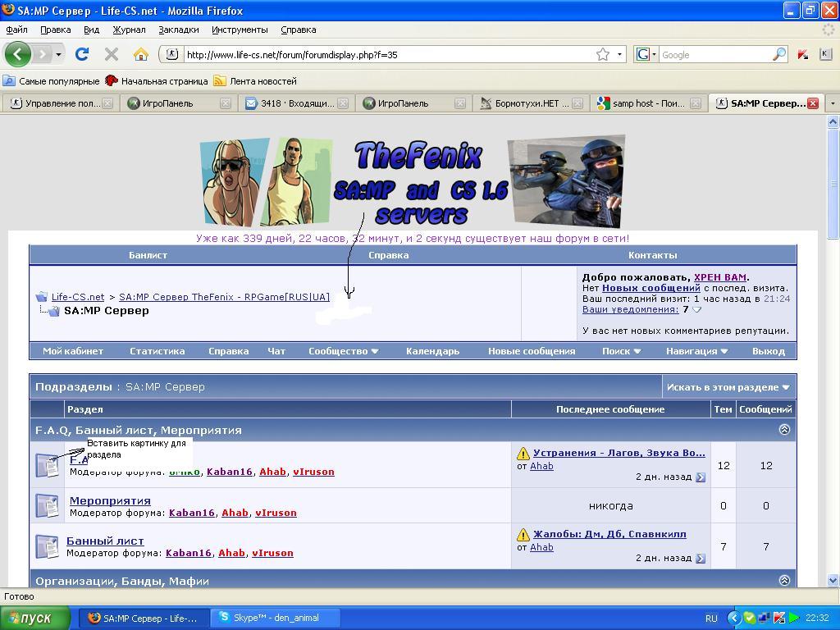The height and width of the screenshot is (630, 840).
Task: Switch to samp host search tab
Action: 648,103
